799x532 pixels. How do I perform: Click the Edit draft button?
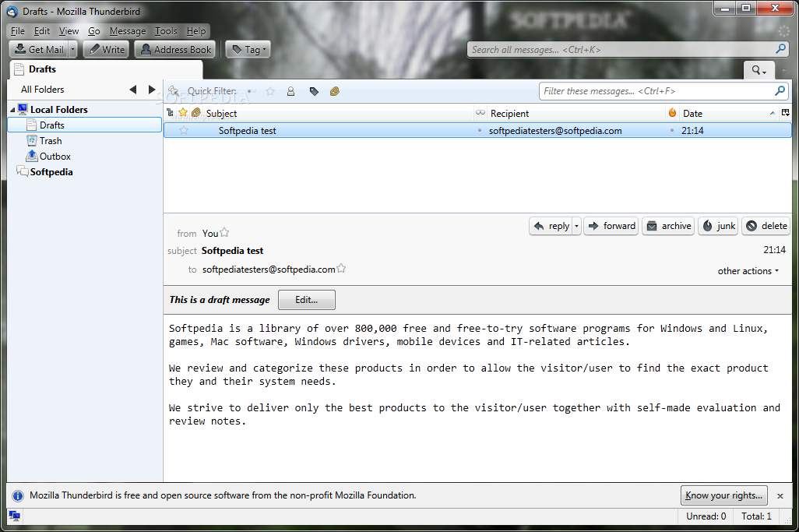coord(307,300)
